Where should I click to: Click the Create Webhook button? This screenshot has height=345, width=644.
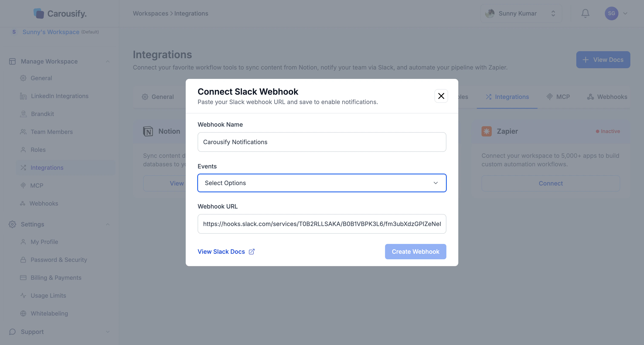415,252
